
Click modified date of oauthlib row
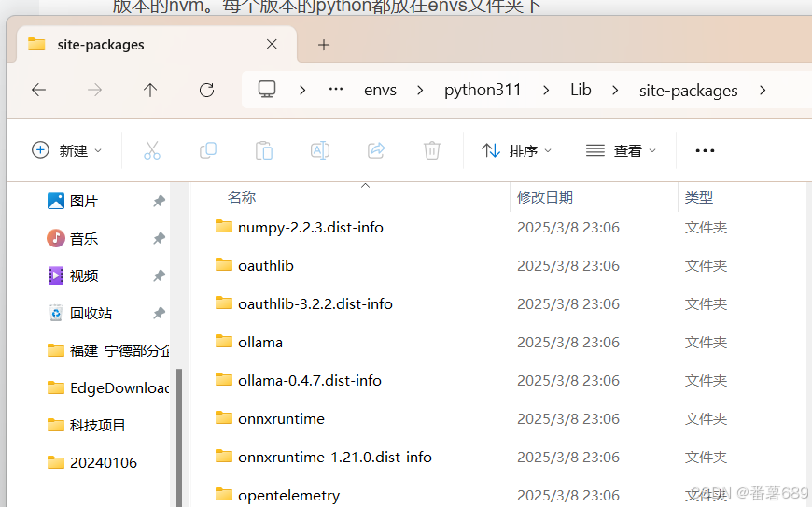click(x=568, y=266)
